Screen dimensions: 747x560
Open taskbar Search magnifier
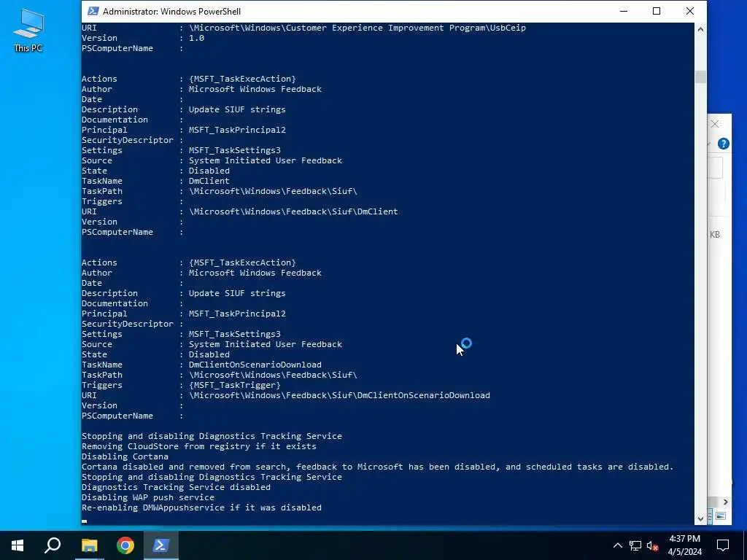[53, 545]
